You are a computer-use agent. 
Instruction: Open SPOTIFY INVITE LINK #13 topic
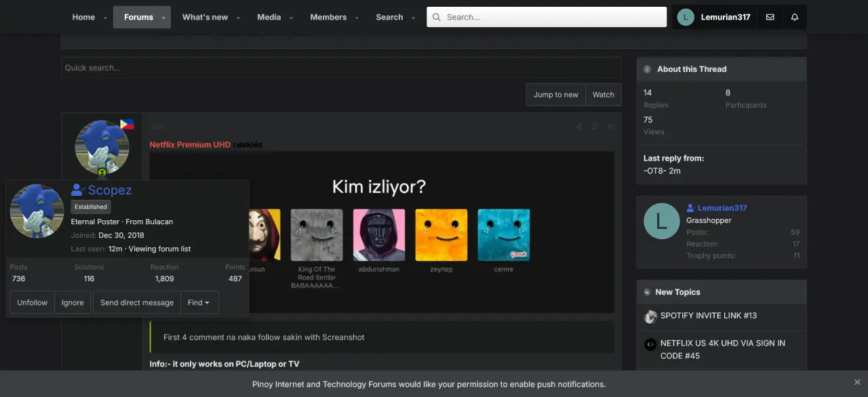click(x=709, y=316)
